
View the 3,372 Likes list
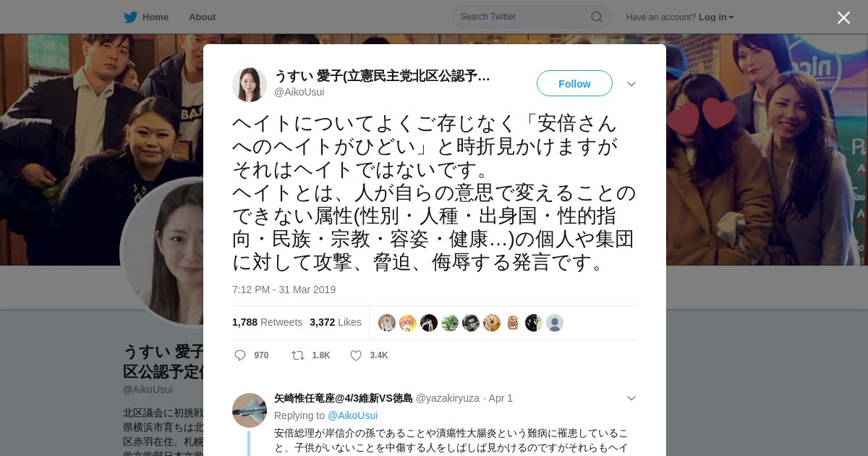[336, 322]
